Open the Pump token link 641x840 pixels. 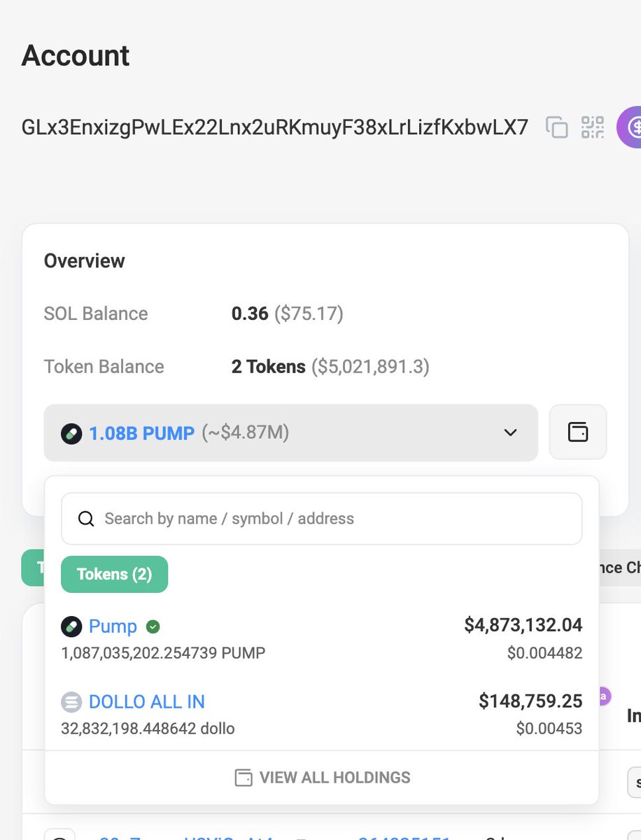click(x=113, y=626)
